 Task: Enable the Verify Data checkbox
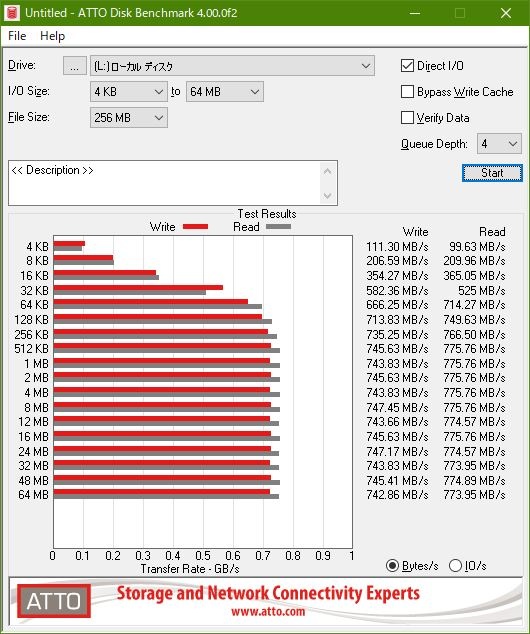(407, 118)
